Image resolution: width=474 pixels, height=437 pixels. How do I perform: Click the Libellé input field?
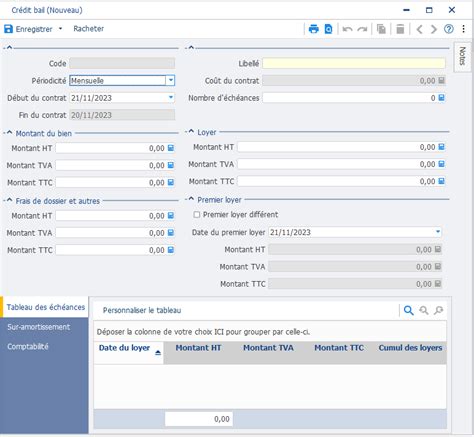click(354, 63)
